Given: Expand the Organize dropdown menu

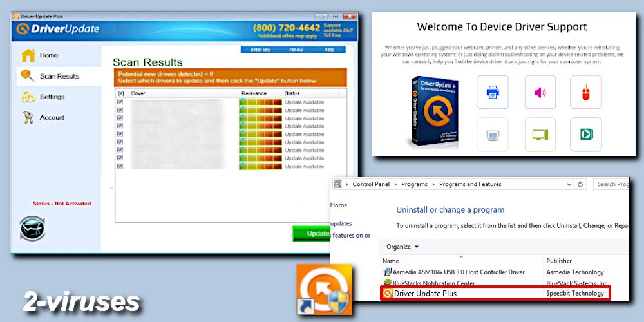Looking at the screenshot, I should 402,247.
